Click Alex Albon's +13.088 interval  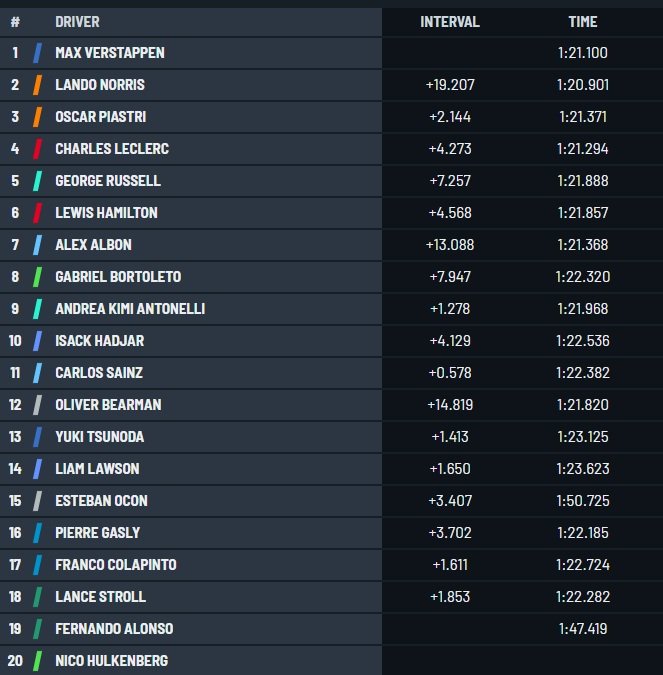[450, 245]
